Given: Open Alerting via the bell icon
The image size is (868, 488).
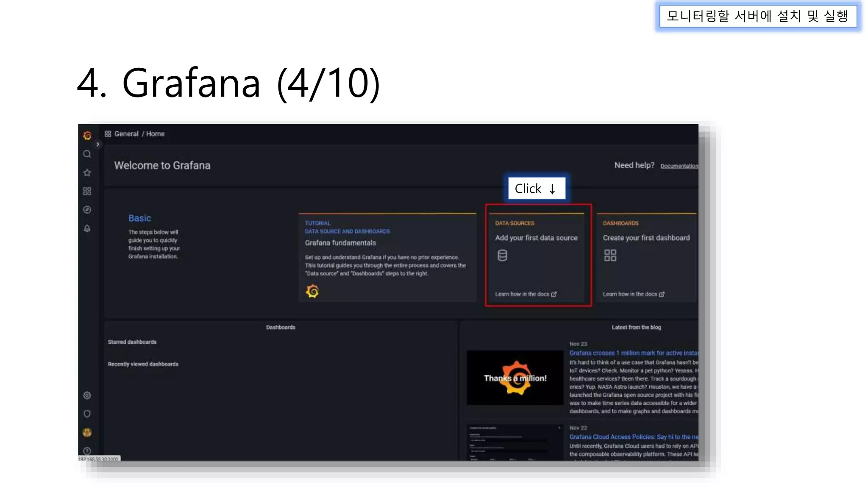Looking at the screenshot, I should coord(87,229).
